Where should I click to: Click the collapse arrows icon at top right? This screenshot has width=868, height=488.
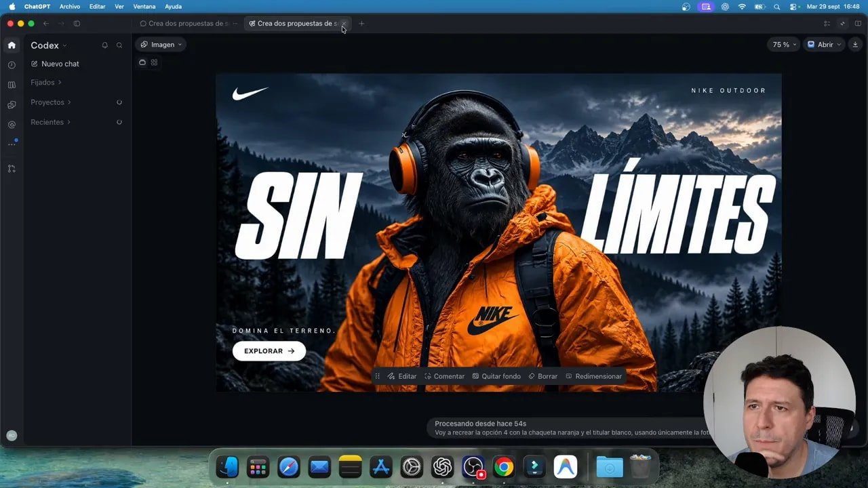(x=842, y=23)
